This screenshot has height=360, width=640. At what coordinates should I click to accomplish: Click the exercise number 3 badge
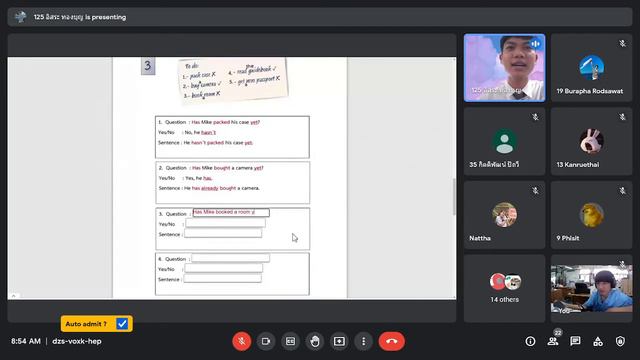pos(148,65)
